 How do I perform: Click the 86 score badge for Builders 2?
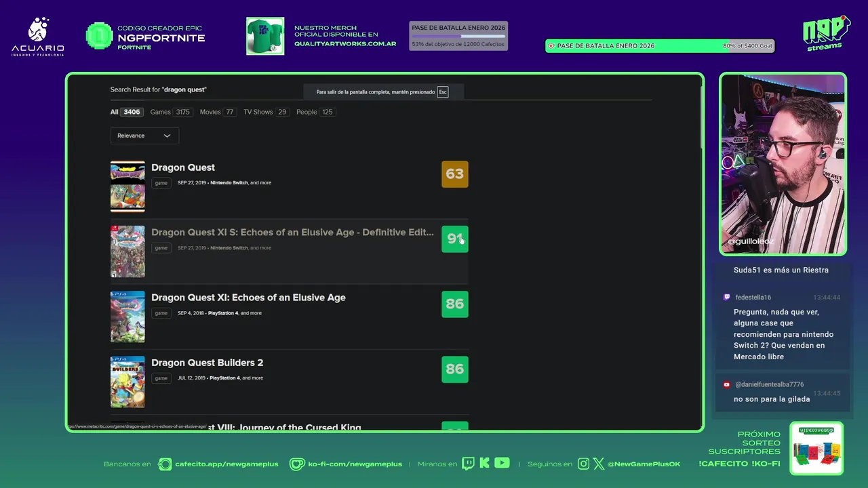[x=455, y=369]
